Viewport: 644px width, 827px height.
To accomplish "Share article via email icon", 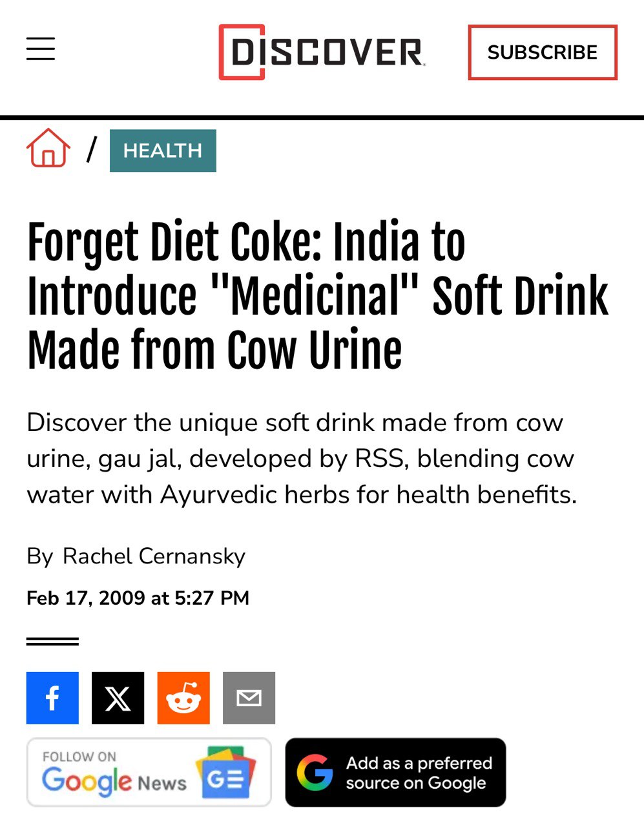I will 249,698.
